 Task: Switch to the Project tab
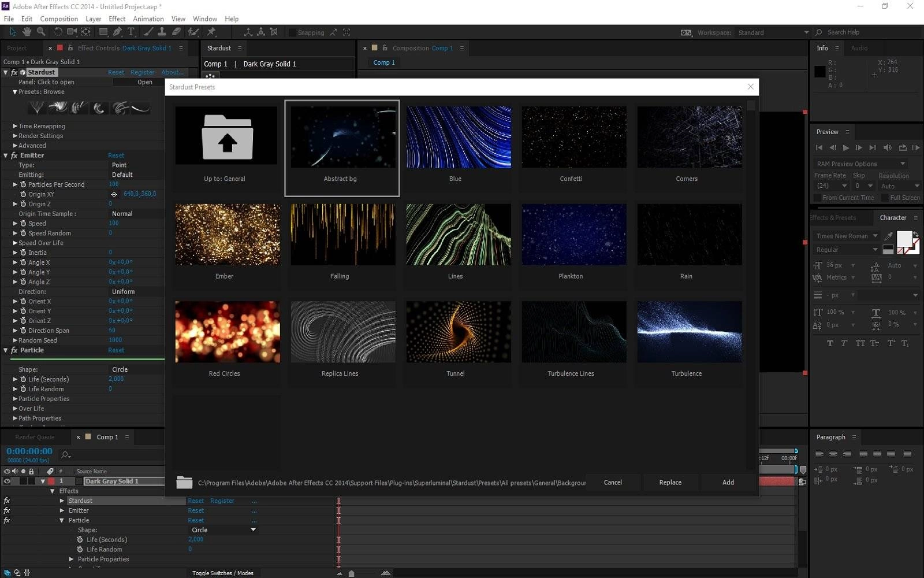click(17, 48)
